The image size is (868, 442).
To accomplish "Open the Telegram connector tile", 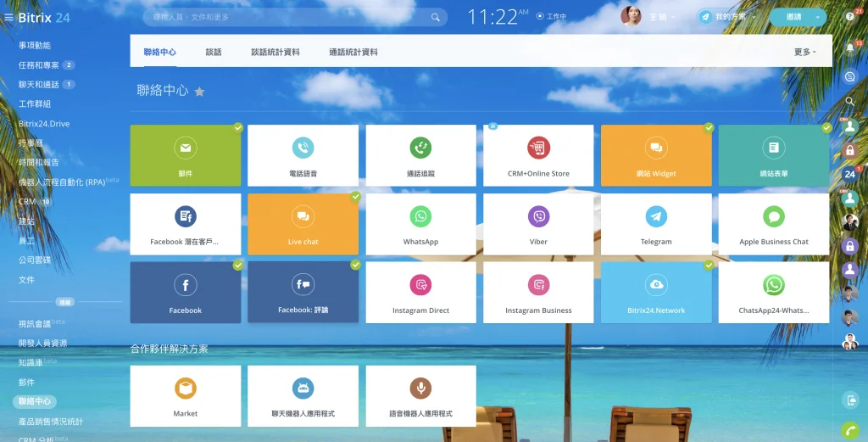I will [655, 224].
